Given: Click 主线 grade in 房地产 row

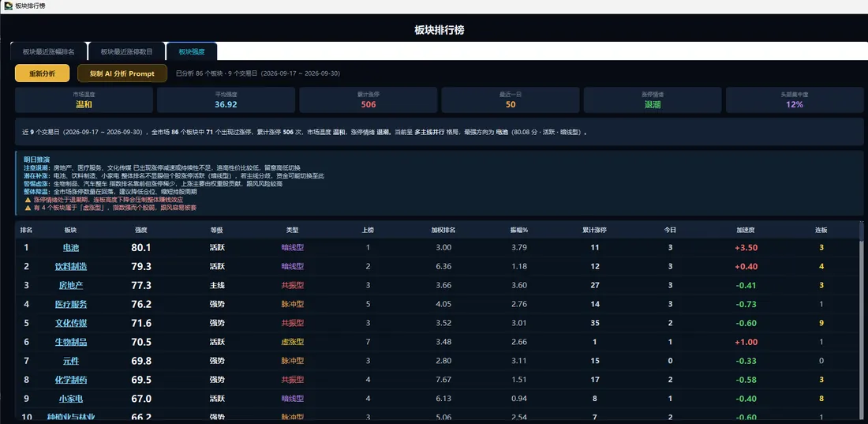Looking at the screenshot, I should pyautogui.click(x=217, y=286).
